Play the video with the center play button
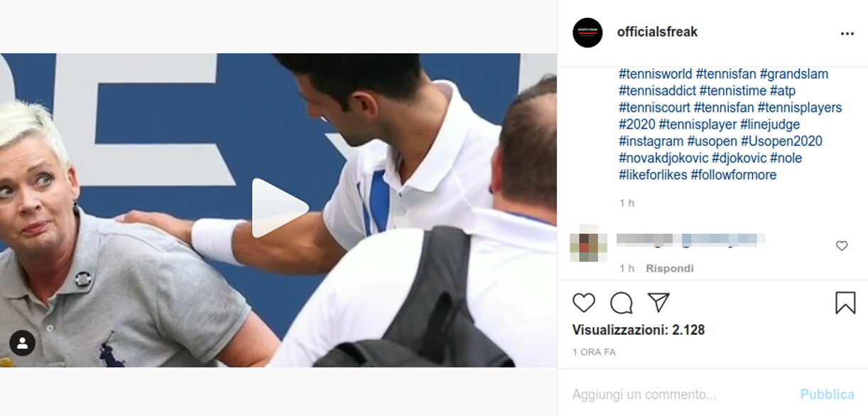 pos(280,208)
